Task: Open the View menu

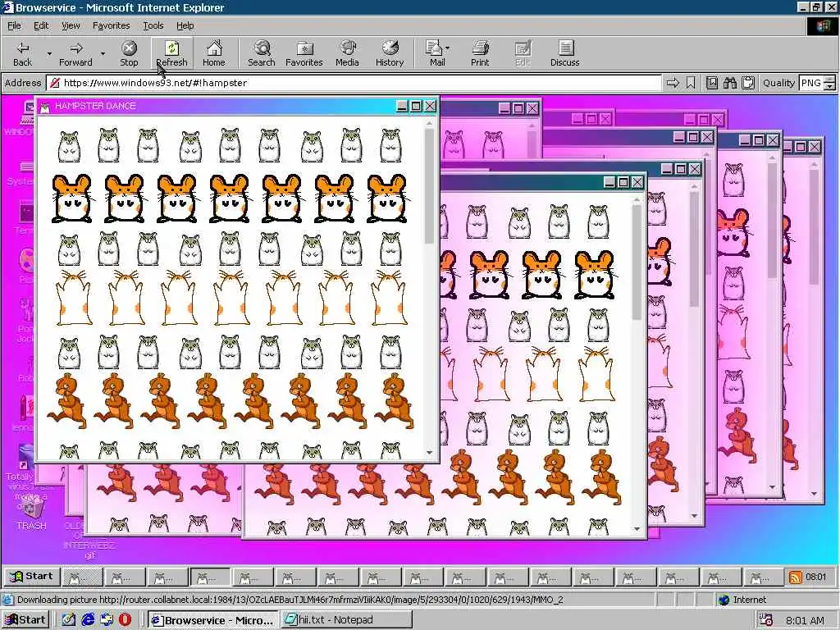Action: point(71,25)
